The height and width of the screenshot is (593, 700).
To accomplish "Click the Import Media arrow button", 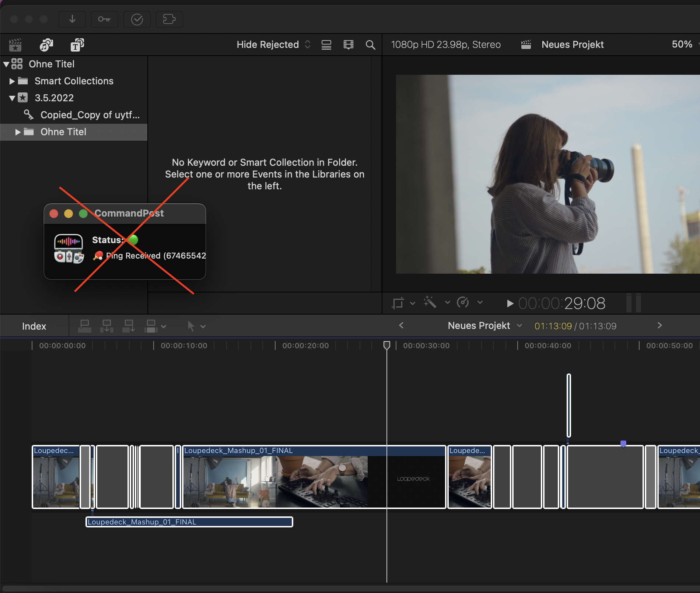I will click(72, 19).
